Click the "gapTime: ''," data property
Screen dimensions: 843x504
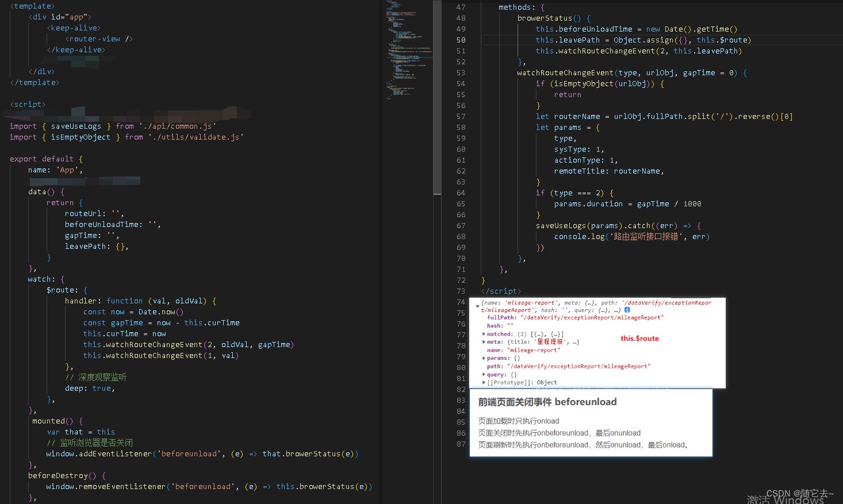tap(92, 236)
